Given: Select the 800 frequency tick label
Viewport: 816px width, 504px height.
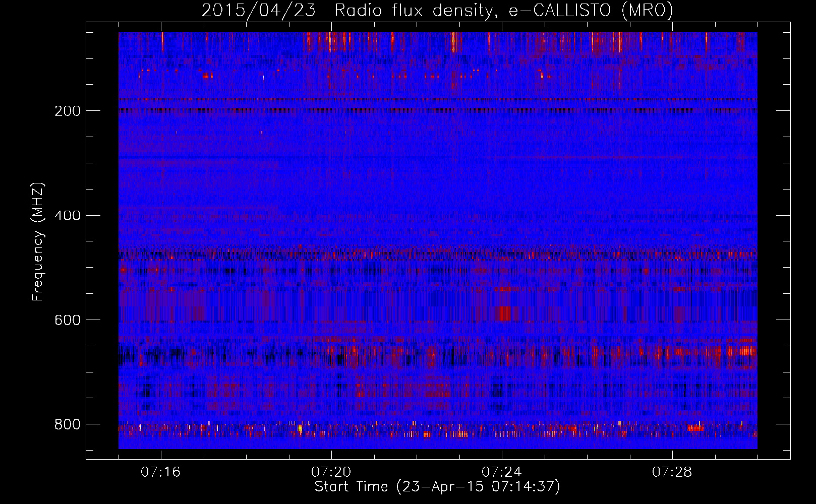Looking at the screenshot, I should [68, 424].
